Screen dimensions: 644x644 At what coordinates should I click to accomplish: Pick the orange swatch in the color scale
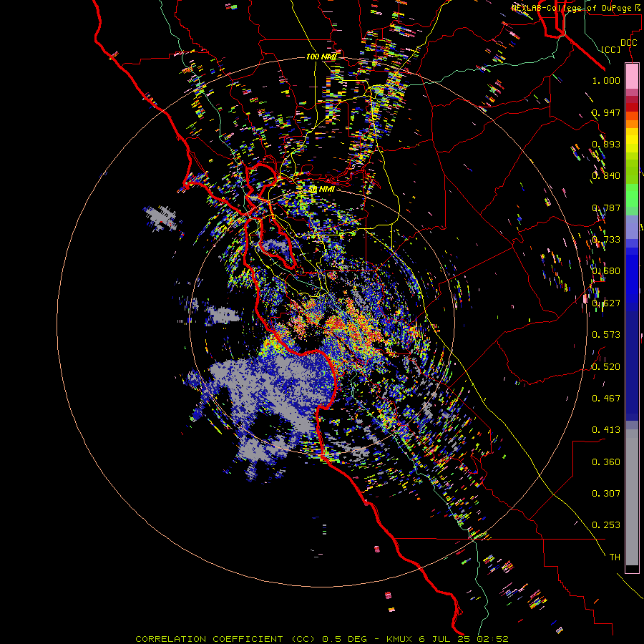[x=632, y=124]
